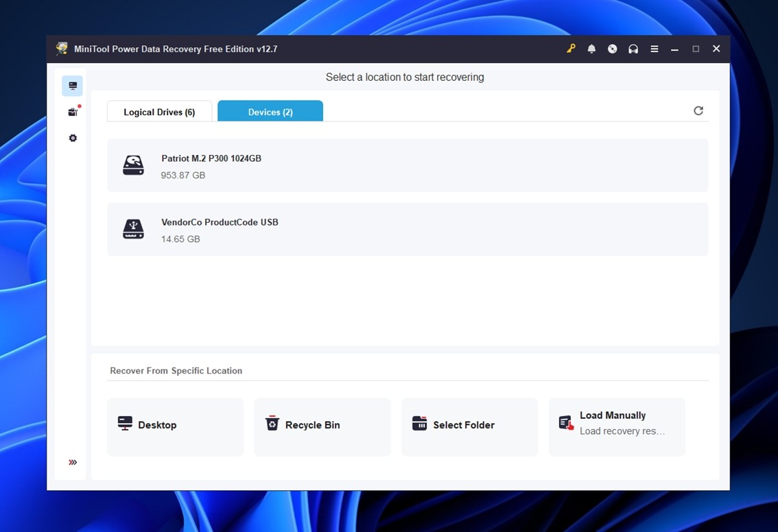The image size is (778, 532).
Task: Open the hamburger menu in title bar
Action: pos(655,49)
